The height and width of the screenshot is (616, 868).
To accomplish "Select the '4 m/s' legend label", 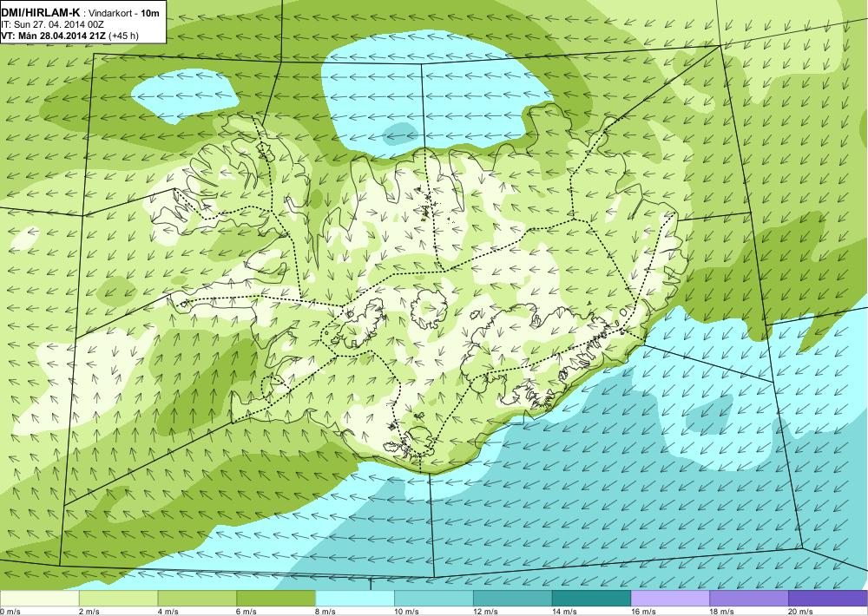I will (168, 612).
